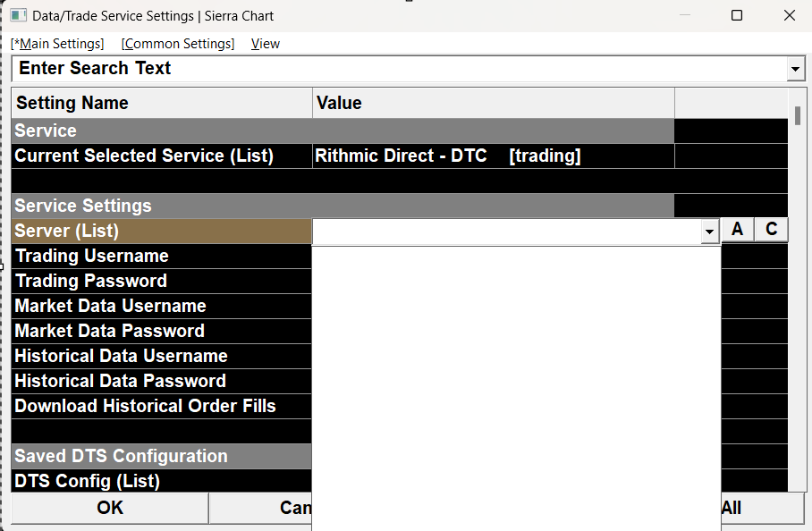This screenshot has height=531, width=812.
Task: Maximize the settings window
Action: [737, 15]
